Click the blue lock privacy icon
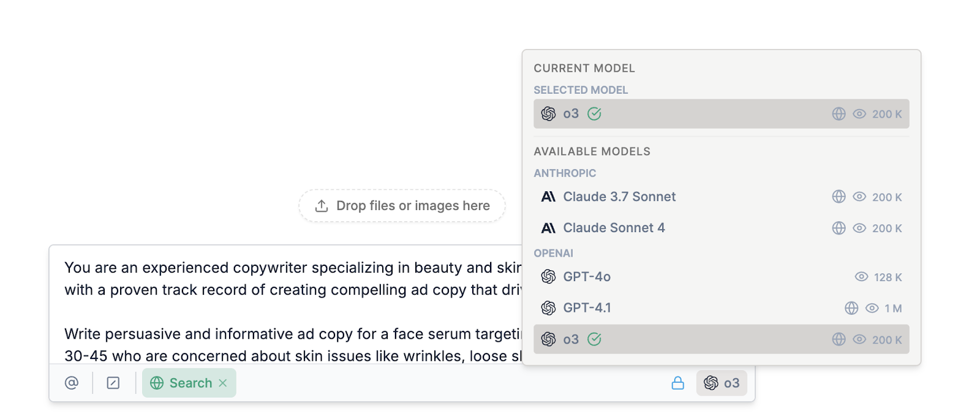980x416 pixels. [x=678, y=383]
